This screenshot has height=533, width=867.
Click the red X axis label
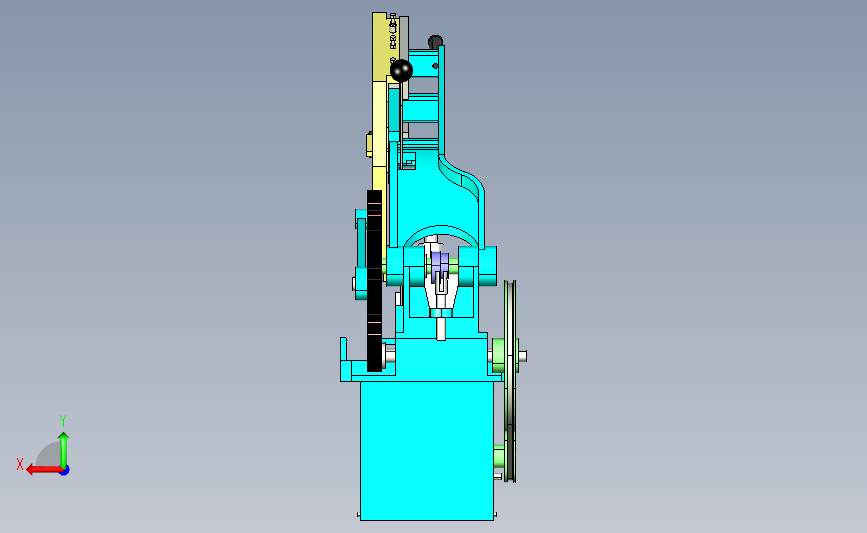pyautogui.click(x=20, y=464)
